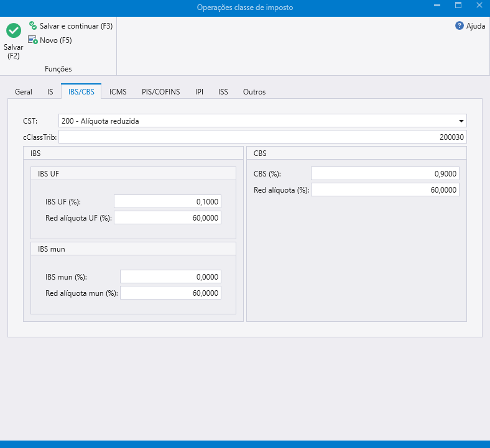Focus the CBS (%) input field
This screenshot has width=490, height=448.
pyautogui.click(x=385, y=174)
